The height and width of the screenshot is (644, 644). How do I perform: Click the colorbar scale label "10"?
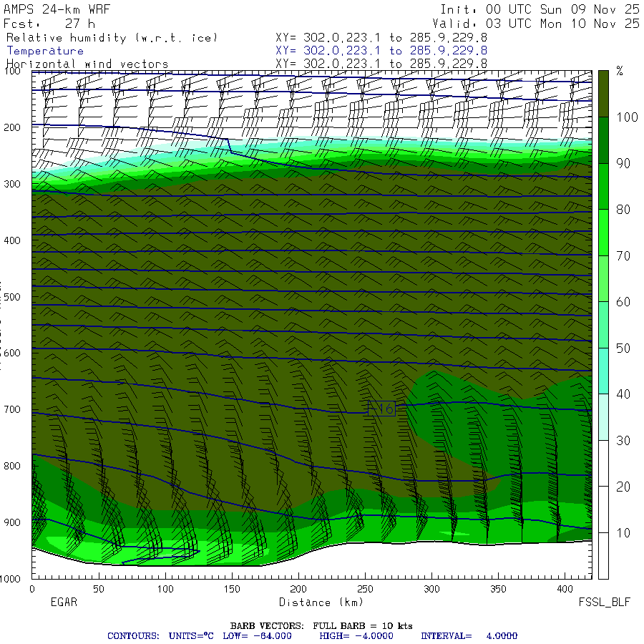(x=623, y=533)
